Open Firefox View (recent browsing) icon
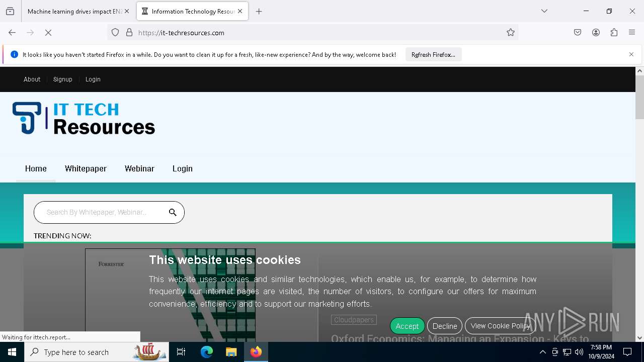 click(10, 11)
